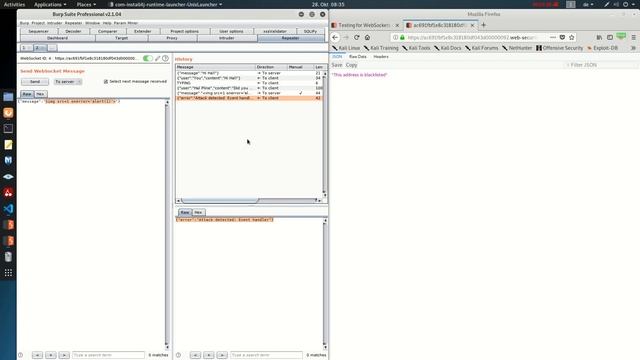The width and height of the screenshot is (640, 360).
Task: Open the Dashboard main tab
Action: (x=58, y=38)
